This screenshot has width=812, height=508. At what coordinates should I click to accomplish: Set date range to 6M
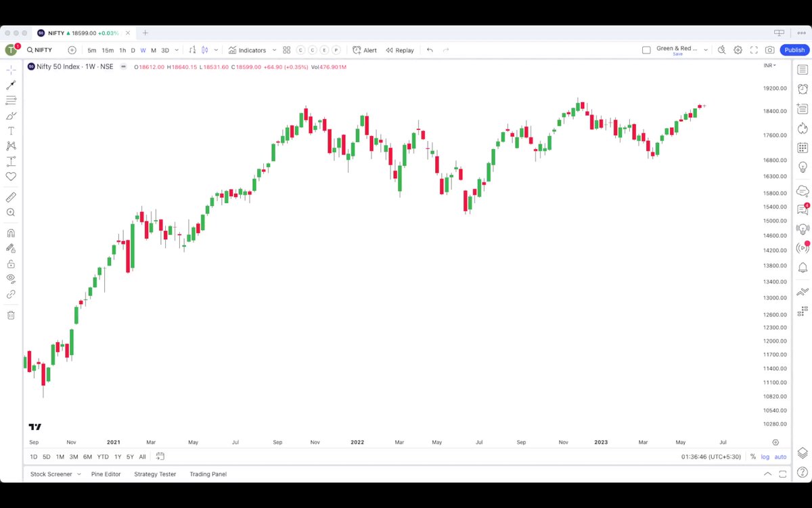[87, 457]
